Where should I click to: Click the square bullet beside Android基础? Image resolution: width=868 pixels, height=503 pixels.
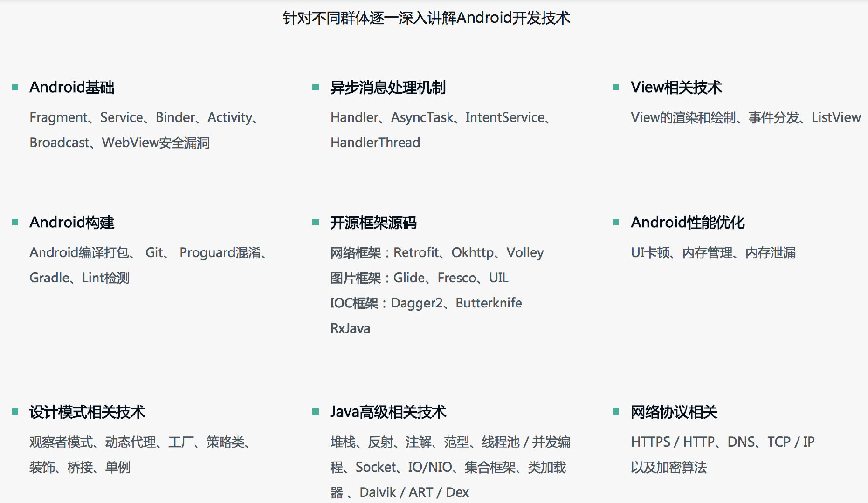(x=15, y=86)
